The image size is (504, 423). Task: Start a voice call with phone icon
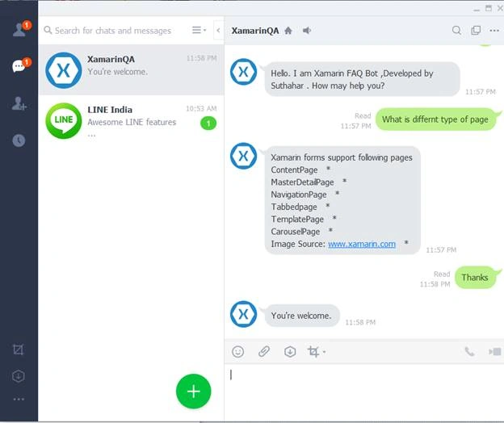click(469, 352)
